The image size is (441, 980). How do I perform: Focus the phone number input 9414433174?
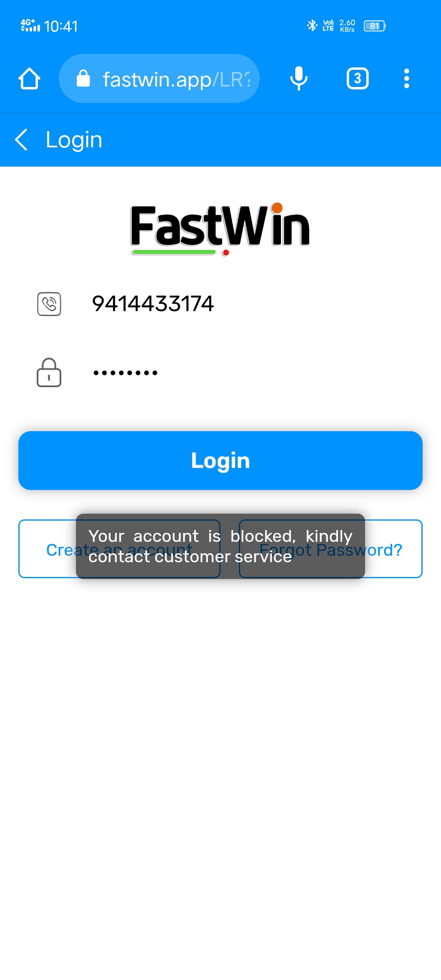245,304
